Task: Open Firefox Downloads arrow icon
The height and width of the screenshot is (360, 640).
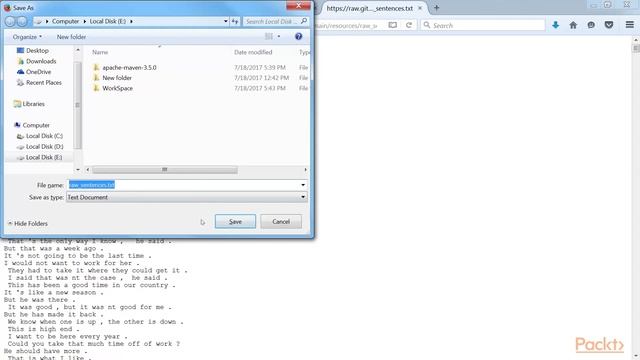Action: coord(556,25)
